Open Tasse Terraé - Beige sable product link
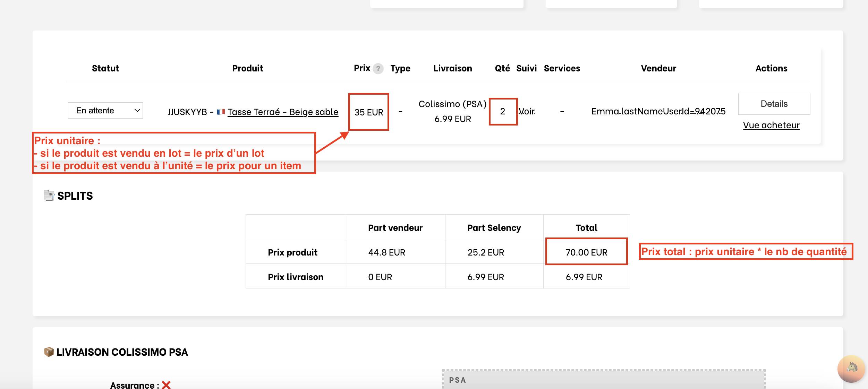 (x=283, y=112)
